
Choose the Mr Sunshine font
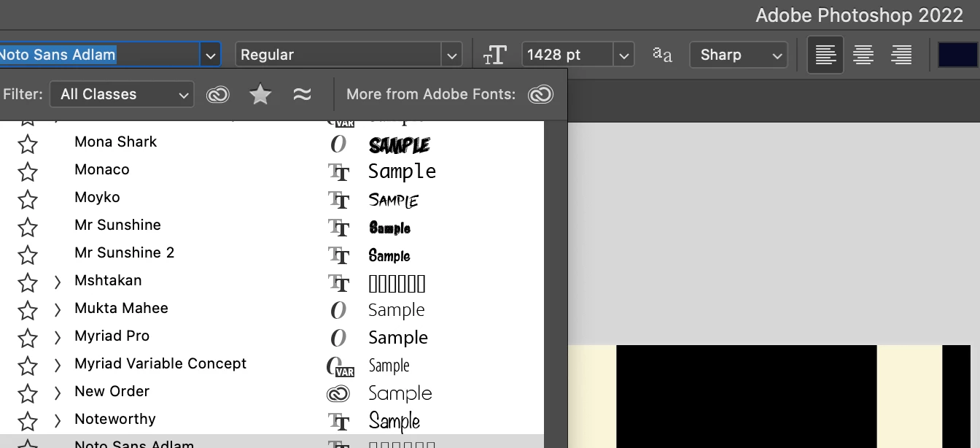click(x=117, y=225)
